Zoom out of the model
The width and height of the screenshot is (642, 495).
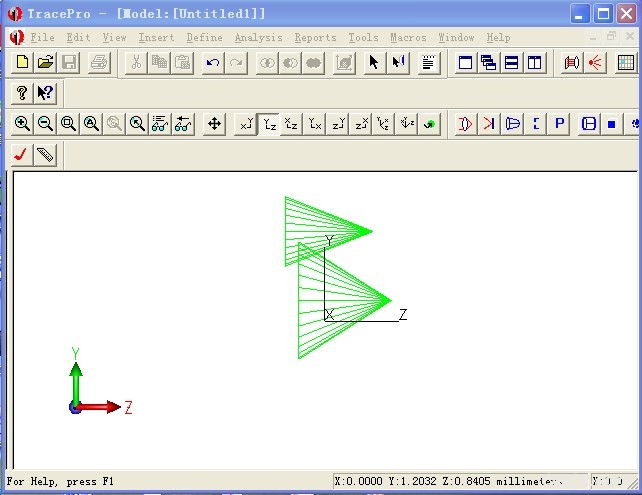[x=45, y=124]
